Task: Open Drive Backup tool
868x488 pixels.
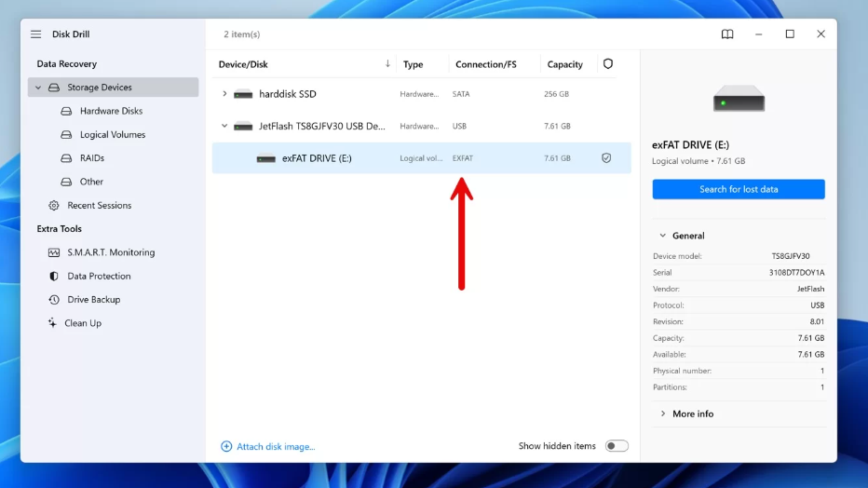Action: point(93,300)
